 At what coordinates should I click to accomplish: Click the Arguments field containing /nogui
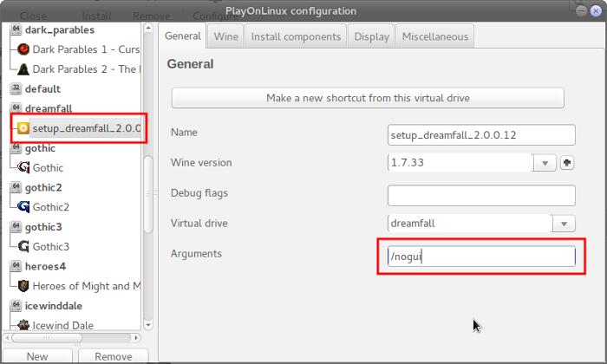tap(481, 256)
